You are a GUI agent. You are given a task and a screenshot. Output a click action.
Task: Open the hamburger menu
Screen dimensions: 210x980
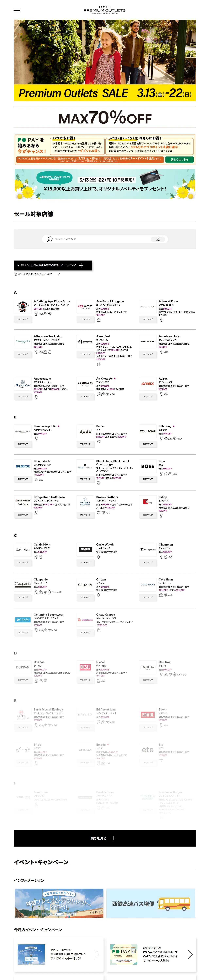coord(17,10)
